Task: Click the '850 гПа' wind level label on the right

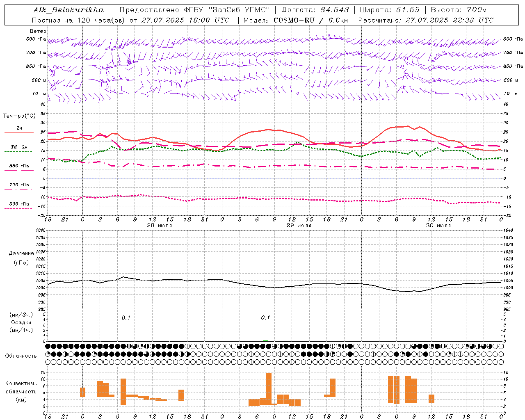Action: pyautogui.click(x=513, y=66)
